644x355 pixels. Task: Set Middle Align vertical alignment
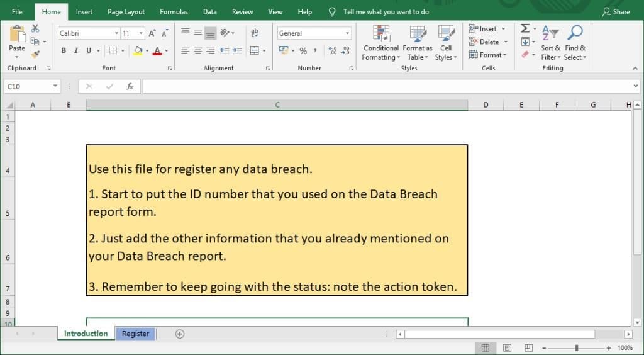pyautogui.click(x=198, y=33)
